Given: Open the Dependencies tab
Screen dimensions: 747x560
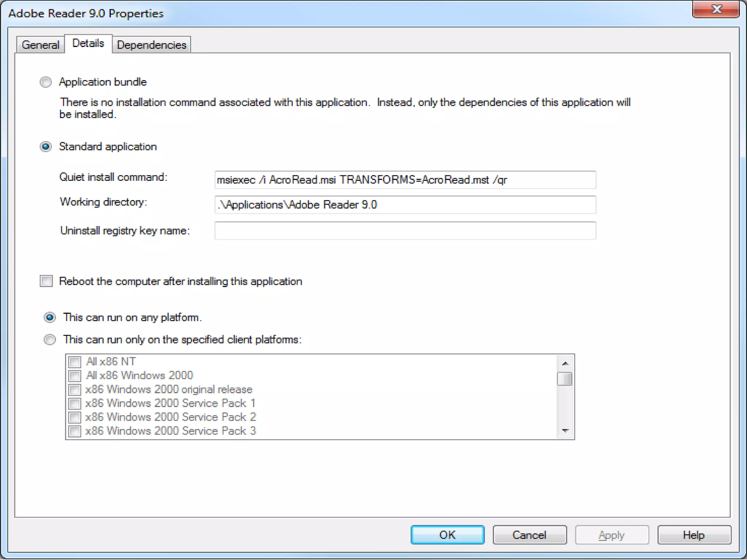Looking at the screenshot, I should [151, 45].
